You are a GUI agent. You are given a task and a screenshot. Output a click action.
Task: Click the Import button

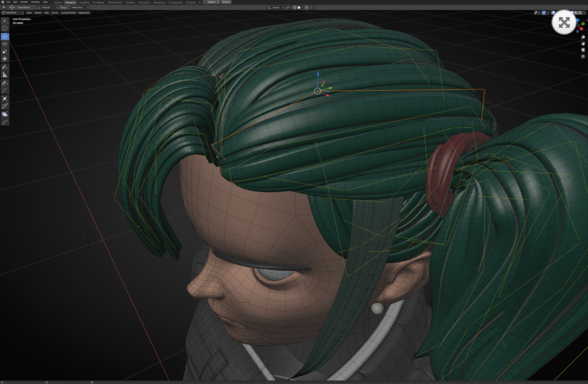225,2
